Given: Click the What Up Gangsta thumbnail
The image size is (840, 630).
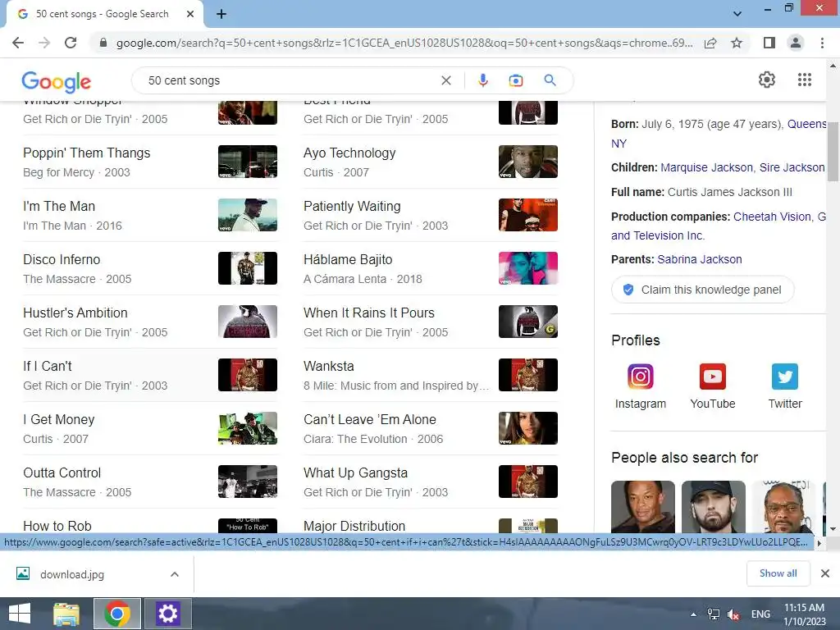Looking at the screenshot, I should click(x=527, y=481).
